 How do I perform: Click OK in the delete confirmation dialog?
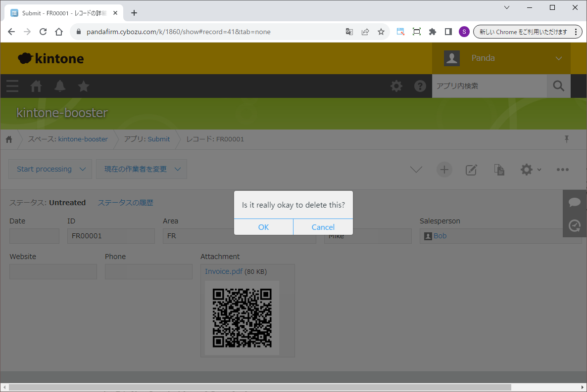coord(263,227)
